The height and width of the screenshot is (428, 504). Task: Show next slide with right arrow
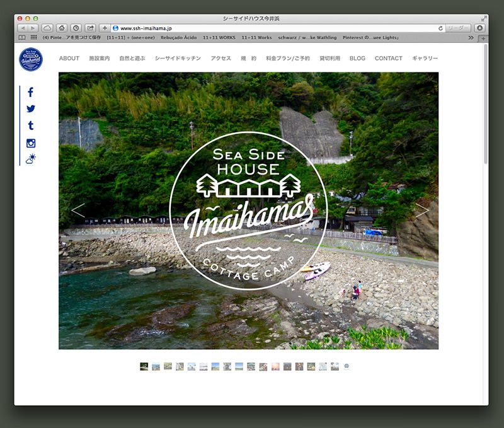coord(422,211)
